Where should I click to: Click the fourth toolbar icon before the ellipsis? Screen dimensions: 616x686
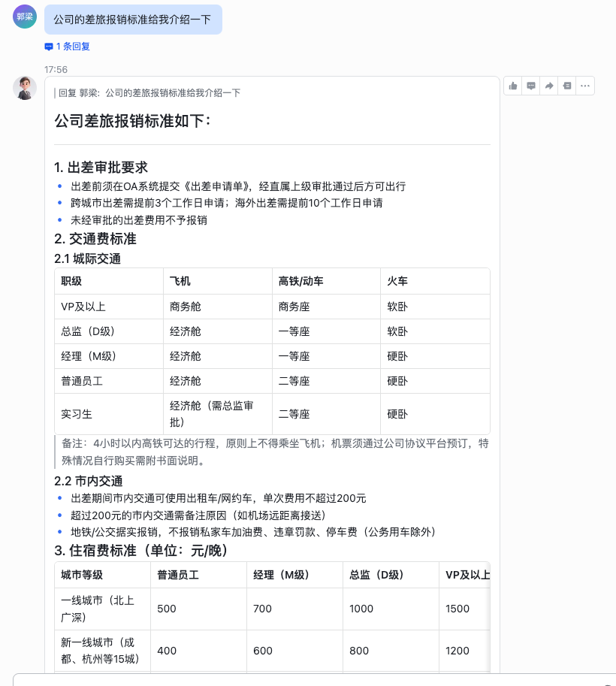(567, 86)
